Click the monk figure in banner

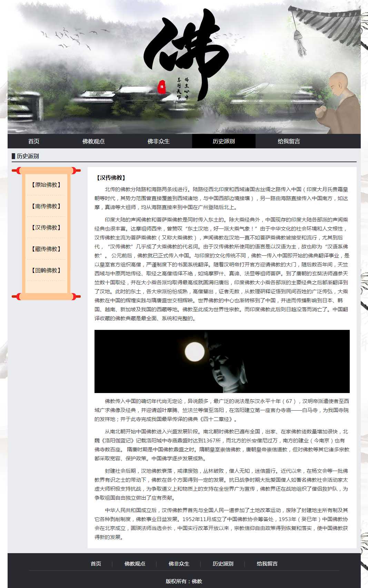click(x=339, y=104)
